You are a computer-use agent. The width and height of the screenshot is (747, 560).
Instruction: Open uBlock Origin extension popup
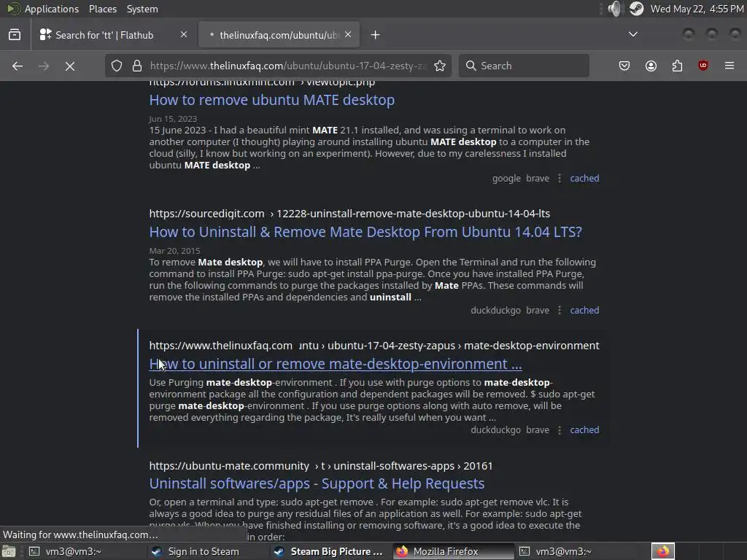click(703, 66)
